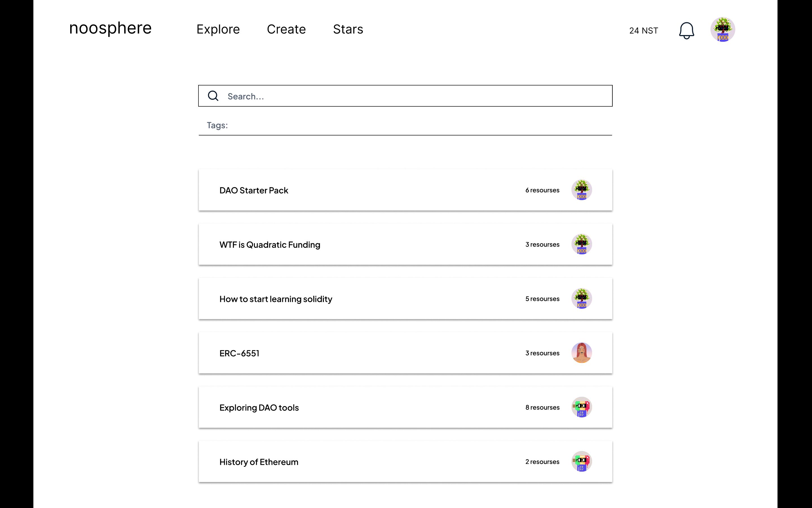
Task: Click the 2 resourses count
Action: [x=542, y=462]
